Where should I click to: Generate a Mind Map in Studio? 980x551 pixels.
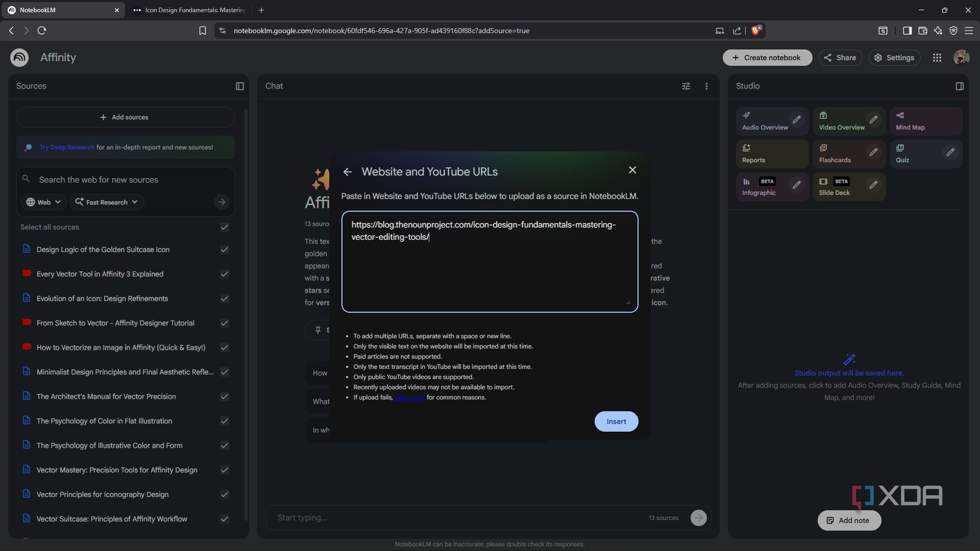(x=910, y=121)
